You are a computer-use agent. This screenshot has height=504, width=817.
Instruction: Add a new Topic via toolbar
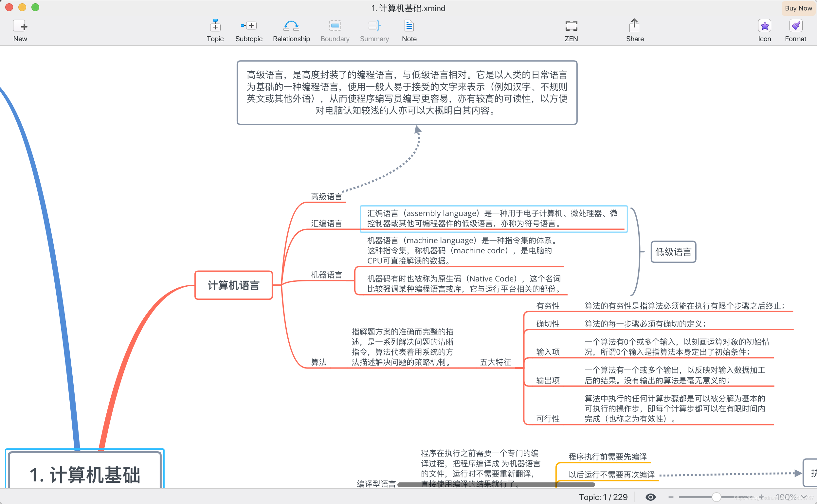pyautogui.click(x=215, y=26)
